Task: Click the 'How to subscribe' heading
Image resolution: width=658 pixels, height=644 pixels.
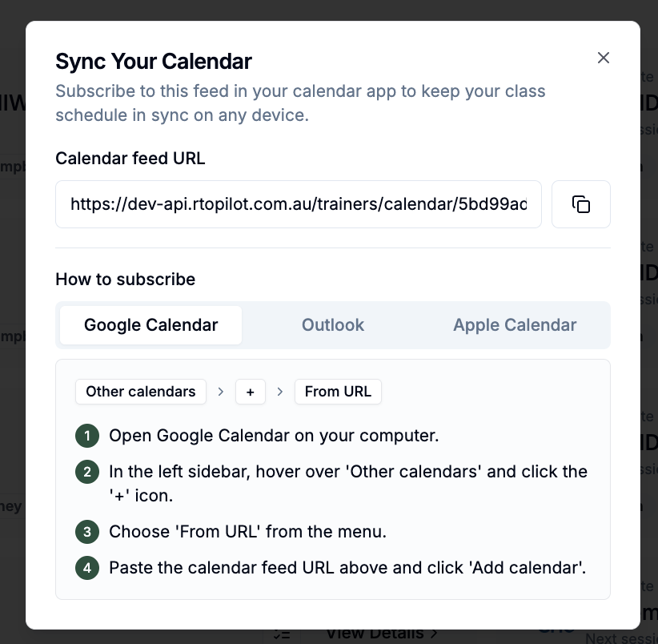Action: tap(126, 280)
